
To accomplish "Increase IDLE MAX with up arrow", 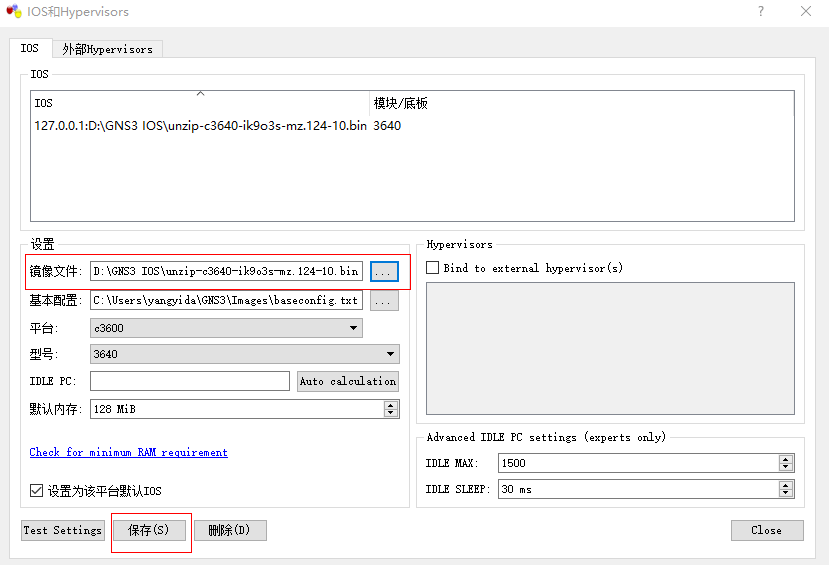I will click(x=786, y=459).
